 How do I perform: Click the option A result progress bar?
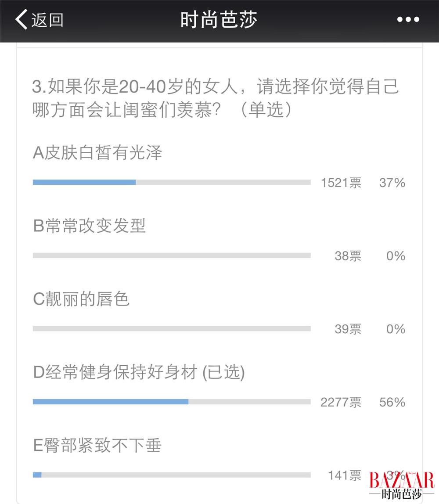click(172, 182)
